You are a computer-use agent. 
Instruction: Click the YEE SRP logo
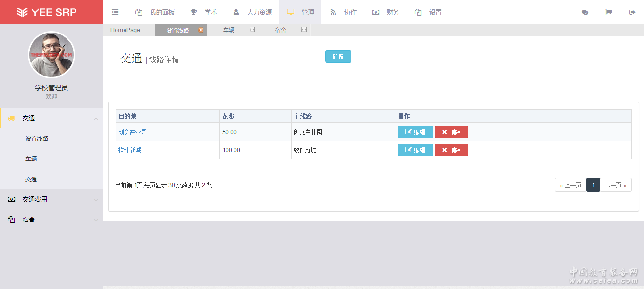[47, 12]
